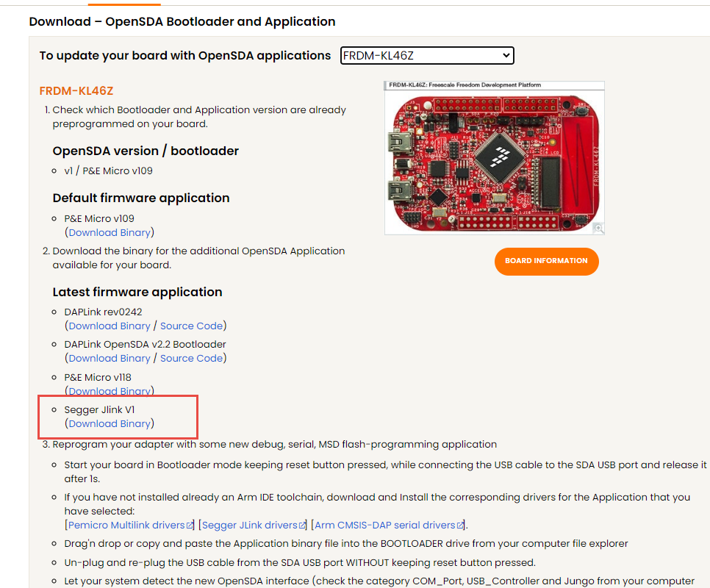Click external-link icon beside Segger JLink drivers

point(303,526)
